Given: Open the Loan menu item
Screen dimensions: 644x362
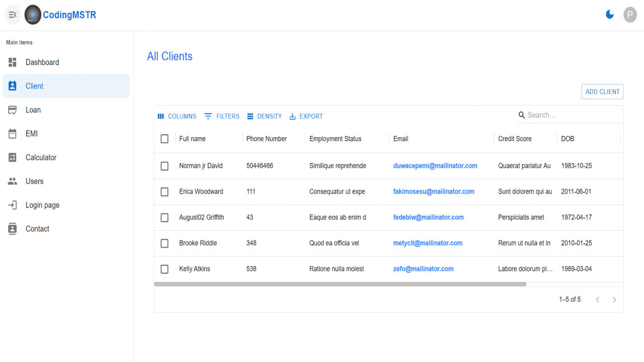Looking at the screenshot, I should click(x=66, y=110).
